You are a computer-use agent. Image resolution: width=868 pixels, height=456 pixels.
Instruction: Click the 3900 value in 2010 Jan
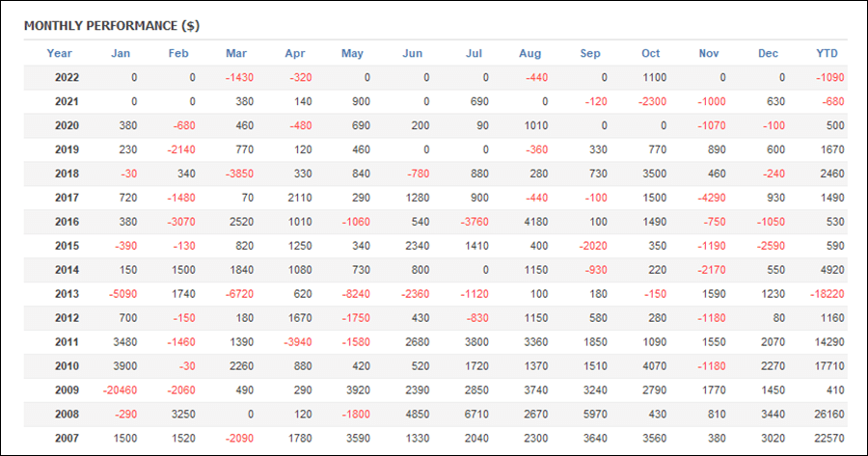coord(125,366)
